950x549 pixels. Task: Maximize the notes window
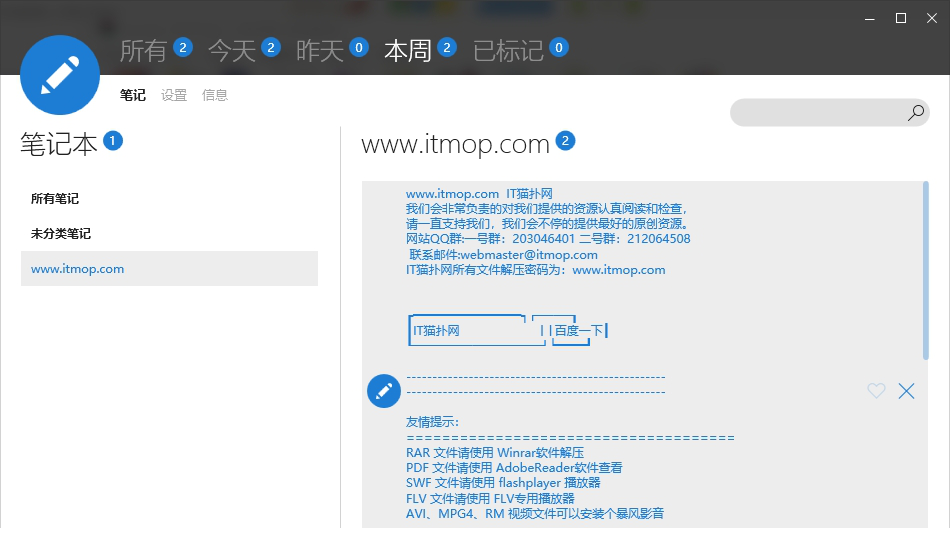click(x=901, y=18)
